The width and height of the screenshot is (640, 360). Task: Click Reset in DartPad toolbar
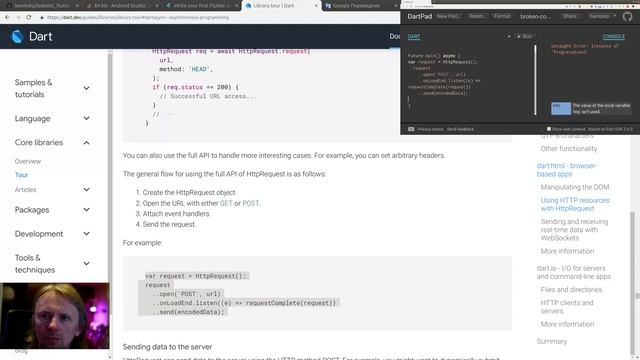(x=477, y=16)
